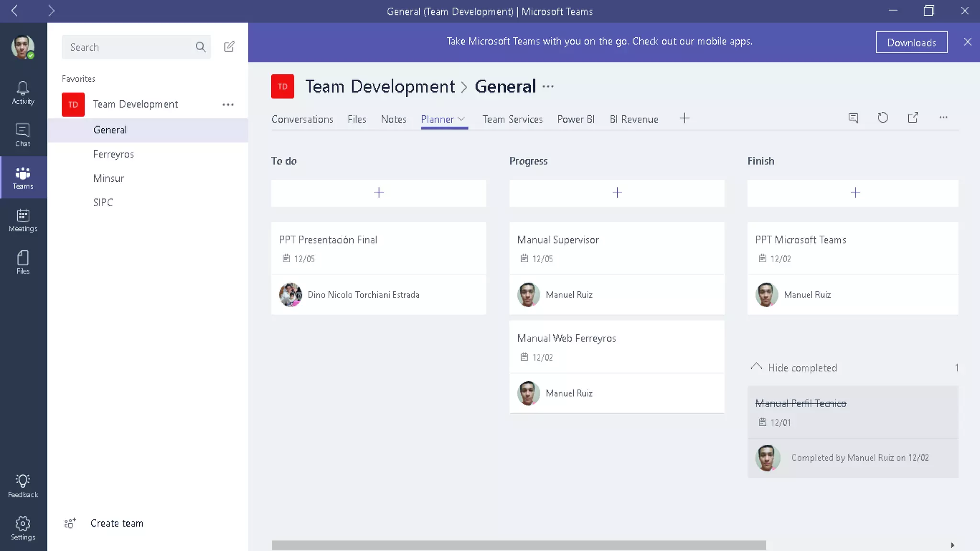Screen dimensions: 980x551
Task: Click Create team link
Action: pyautogui.click(x=116, y=523)
